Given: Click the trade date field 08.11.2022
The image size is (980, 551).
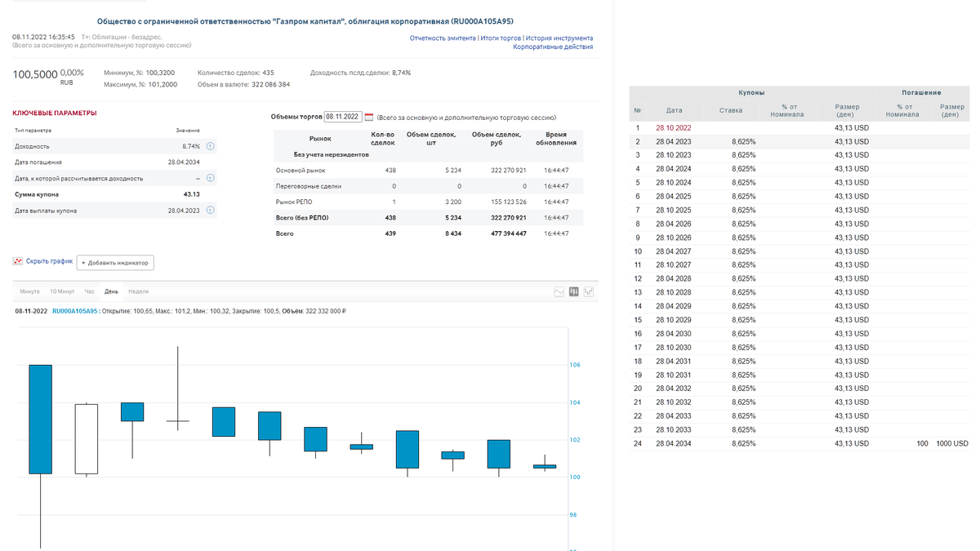Looking at the screenshot, I should click(342, 117).
